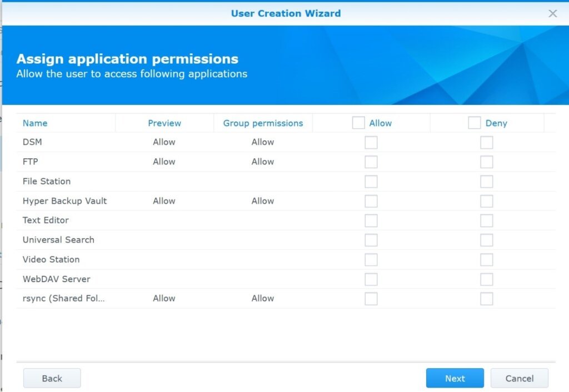Click the Group permissions column header

pyautogui.click(x=263, y=123)
